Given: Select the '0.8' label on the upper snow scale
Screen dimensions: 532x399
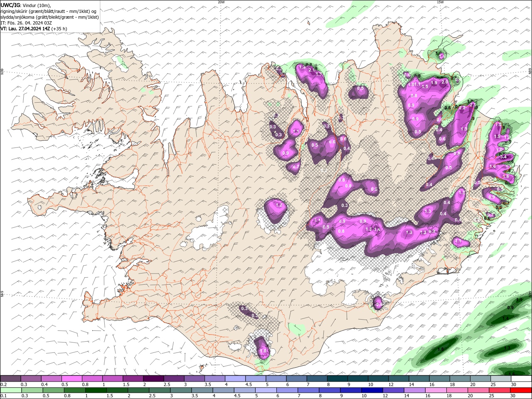Looking at the screenshot, I should pyautogui.click(x=85, y=384).
